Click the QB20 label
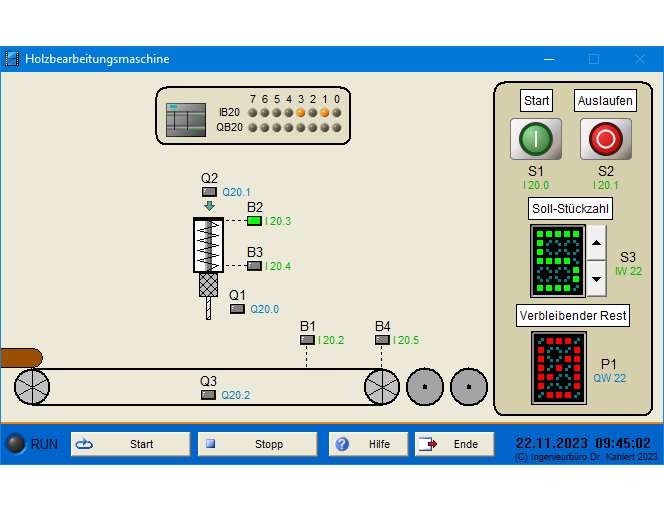664x511 pixels. [x=229, y=127]
